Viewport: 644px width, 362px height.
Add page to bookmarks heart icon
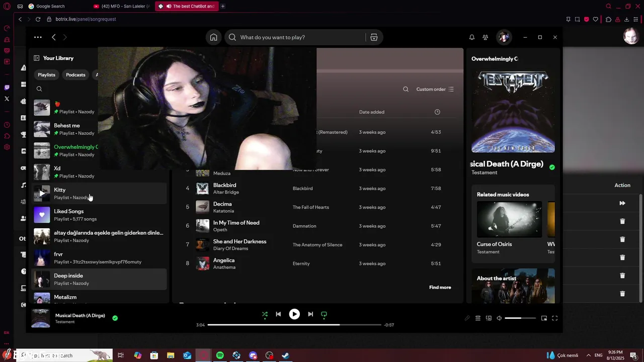click(x=596, y=19)
